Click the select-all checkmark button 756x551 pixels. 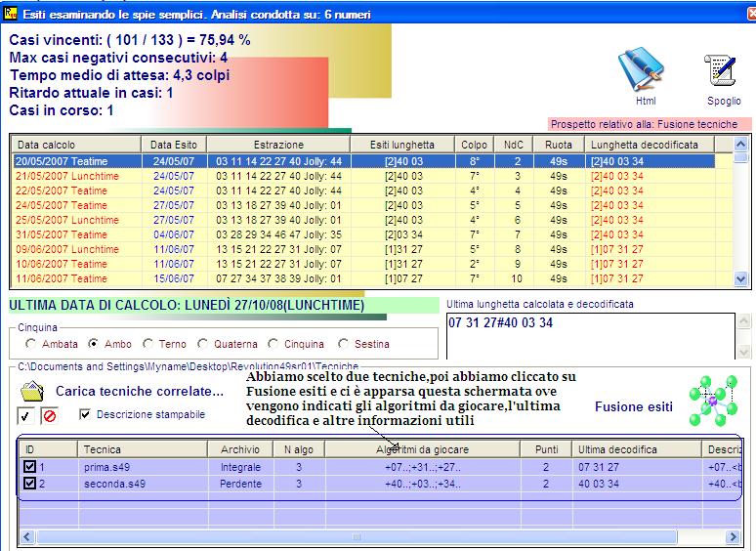point(25,416)
